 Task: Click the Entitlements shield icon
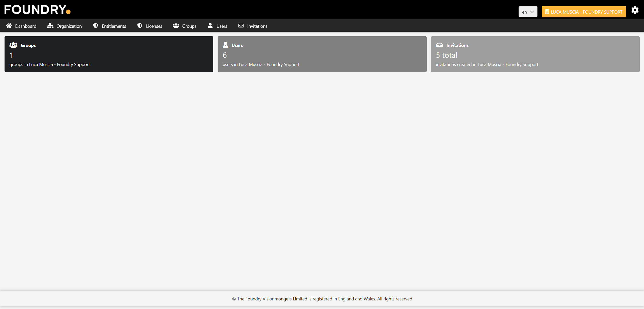[95, 26]
